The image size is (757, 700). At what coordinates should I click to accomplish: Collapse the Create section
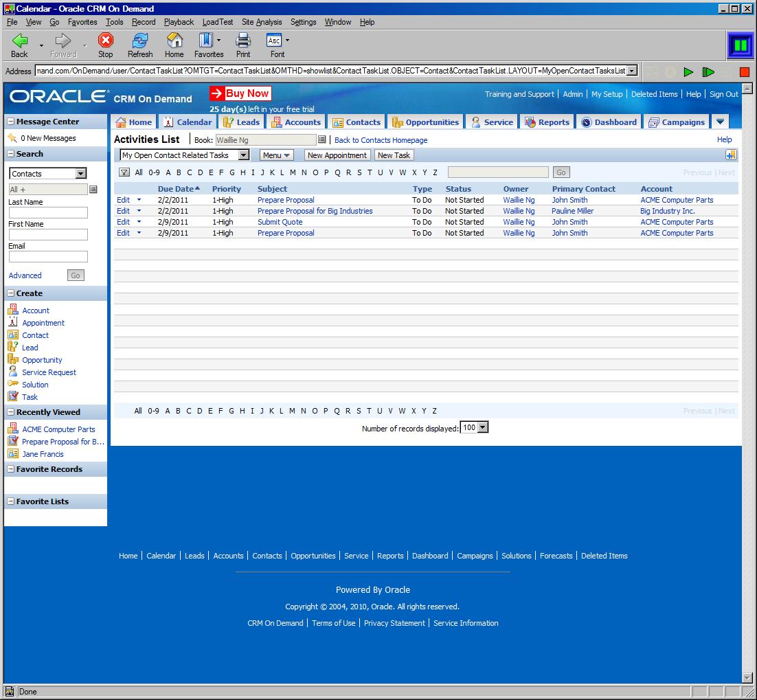click(10, 293)
